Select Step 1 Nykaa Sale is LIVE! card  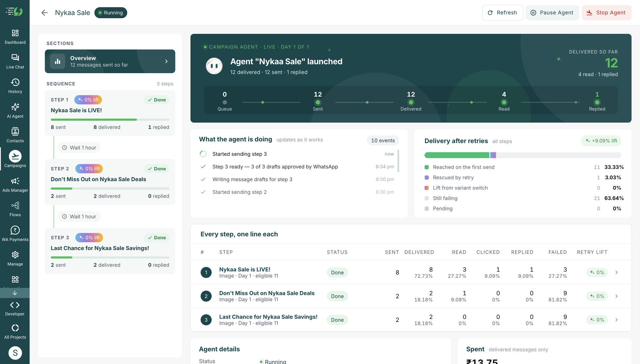click(110, 113)
